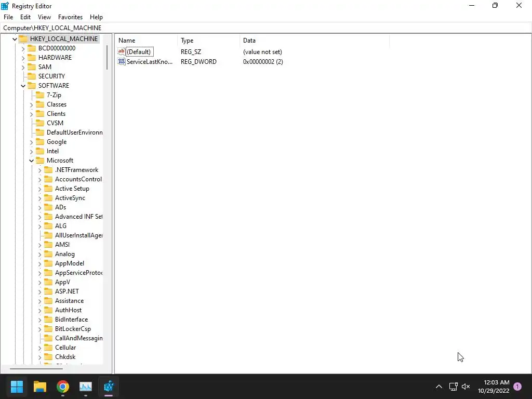Collapse the SOFTWARE key
The height and width of the screenshot is (399, 532).
click(x=23, y=86)
